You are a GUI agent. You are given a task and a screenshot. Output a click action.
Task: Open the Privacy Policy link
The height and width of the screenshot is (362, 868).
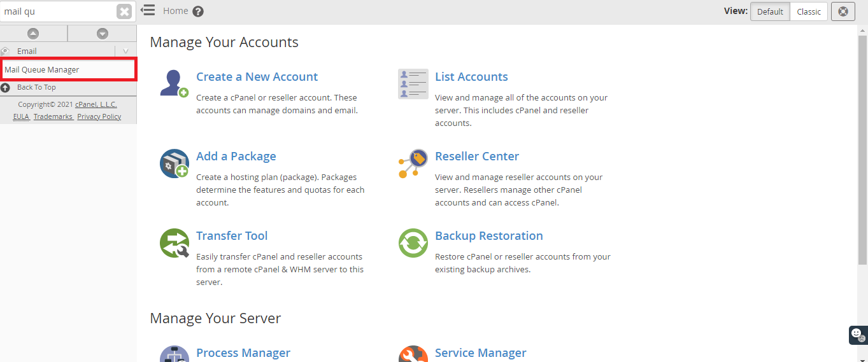(x=99, y=116)
